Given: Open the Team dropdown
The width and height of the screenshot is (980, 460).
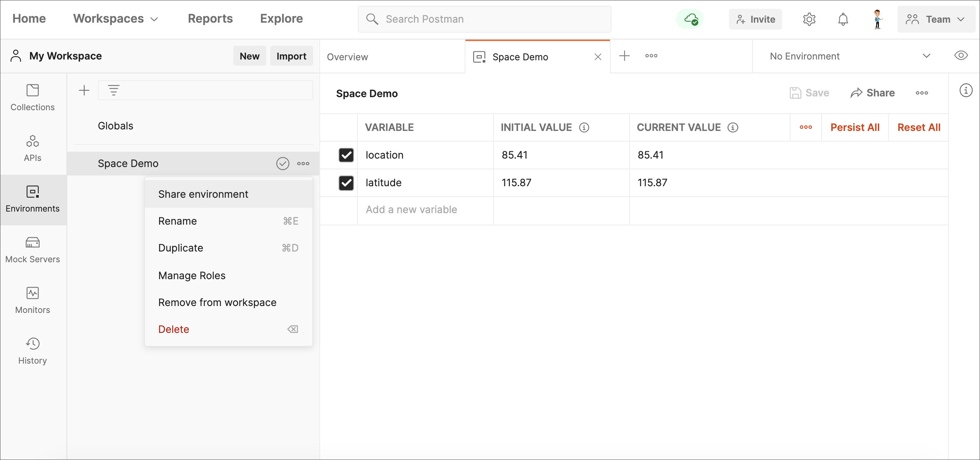Looking at the screenshot, I should pyautogui.click(x=936, y=19).
